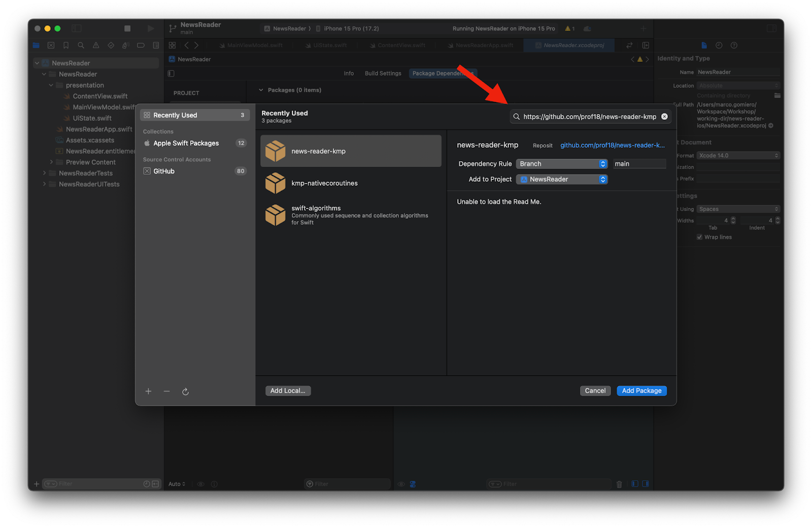Open the Test navigator diamond icon
The height and width of the screenshot is (528, 812).
111,45
